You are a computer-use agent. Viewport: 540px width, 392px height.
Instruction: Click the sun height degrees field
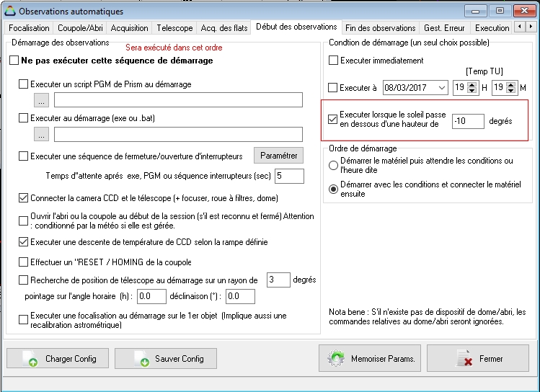coord(468,122)
